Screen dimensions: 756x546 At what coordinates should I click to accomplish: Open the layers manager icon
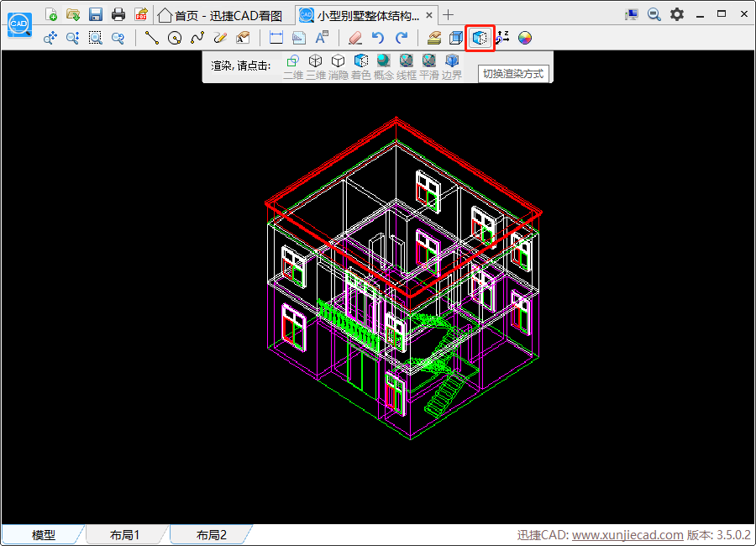tap(434, 38)
